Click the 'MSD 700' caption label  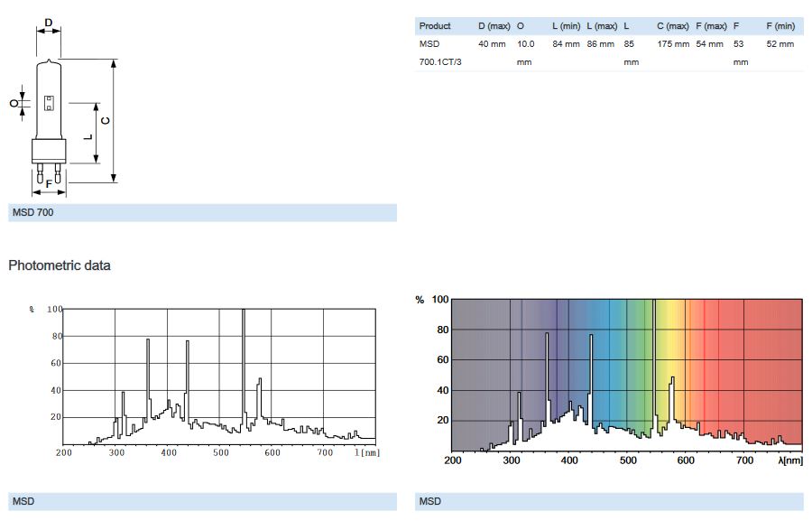(32, 212)
